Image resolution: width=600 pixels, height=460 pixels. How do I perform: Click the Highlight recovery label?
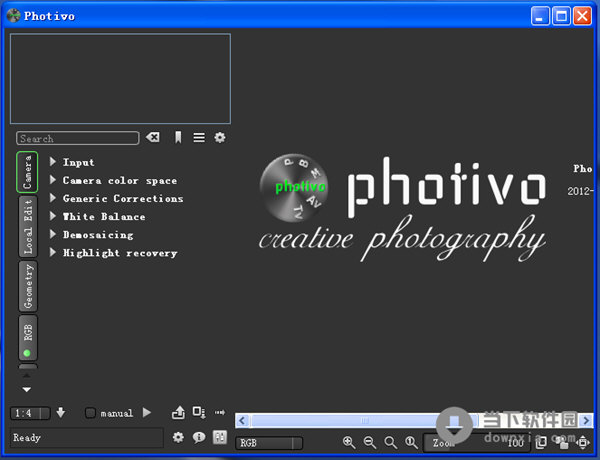click(120, 253)
